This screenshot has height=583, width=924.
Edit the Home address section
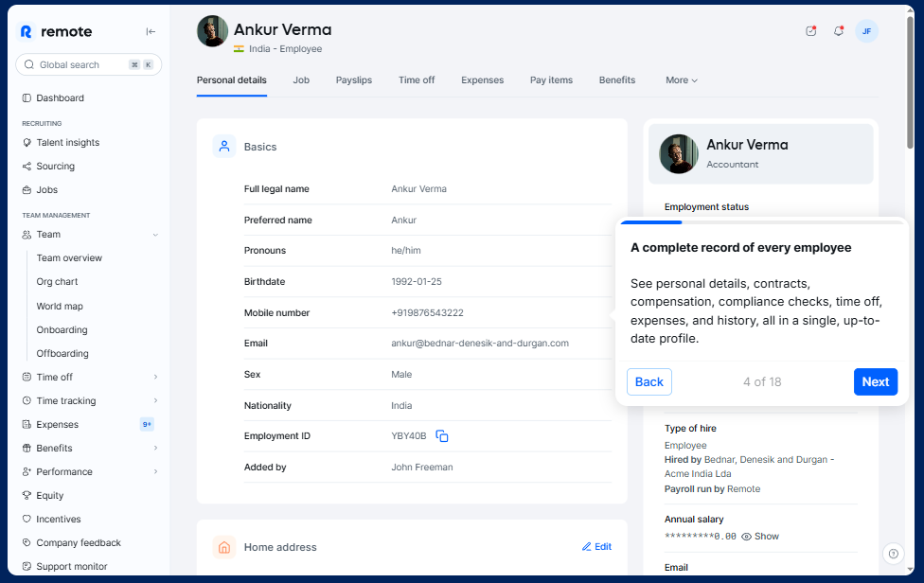pos(596,547)
